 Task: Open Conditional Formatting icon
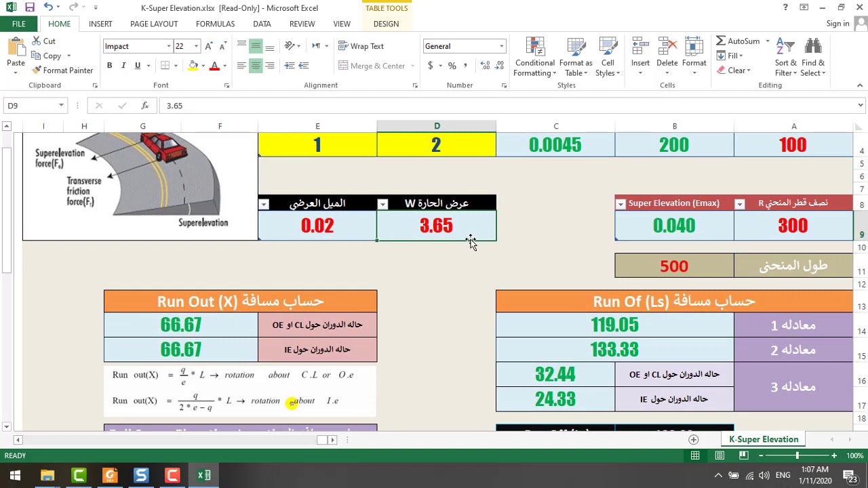tap(534, 58)
